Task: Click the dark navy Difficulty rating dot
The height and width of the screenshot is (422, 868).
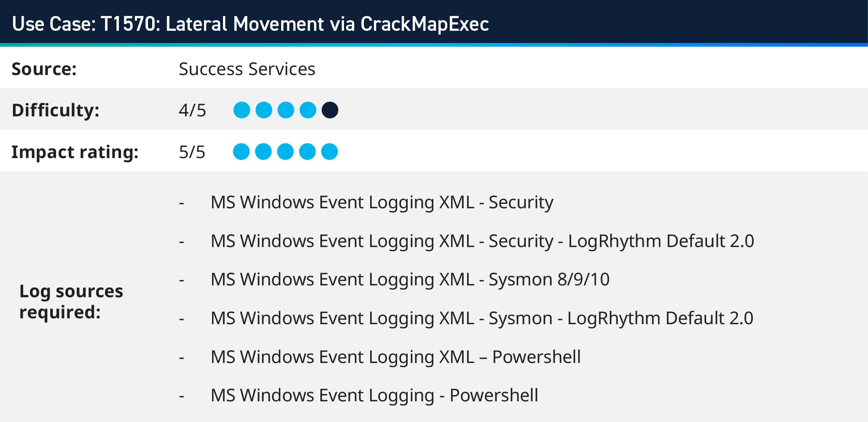Action: coord(330,110)
